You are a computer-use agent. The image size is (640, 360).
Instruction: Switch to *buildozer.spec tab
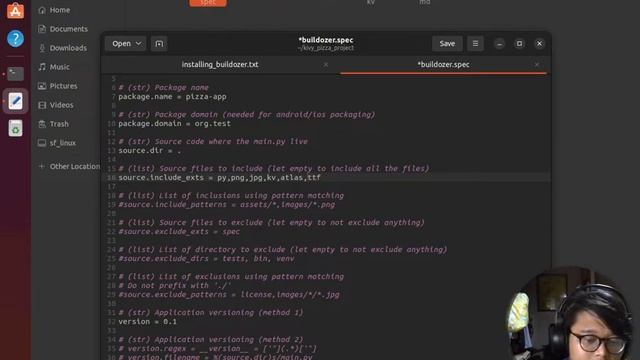click(443, 64)
